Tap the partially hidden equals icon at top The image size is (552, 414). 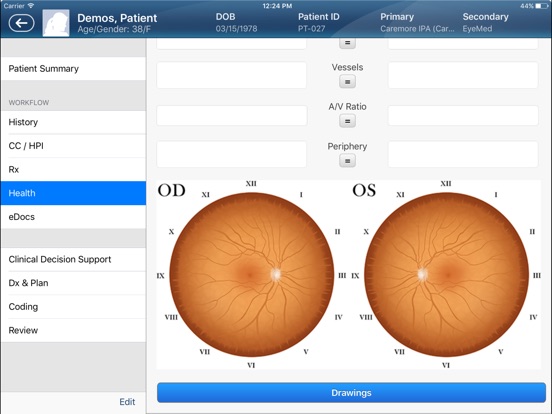click(347, 43)
